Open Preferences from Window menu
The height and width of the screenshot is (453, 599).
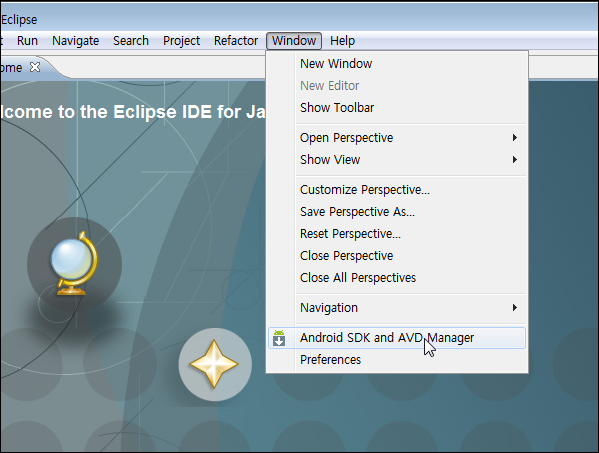[397, 360]
